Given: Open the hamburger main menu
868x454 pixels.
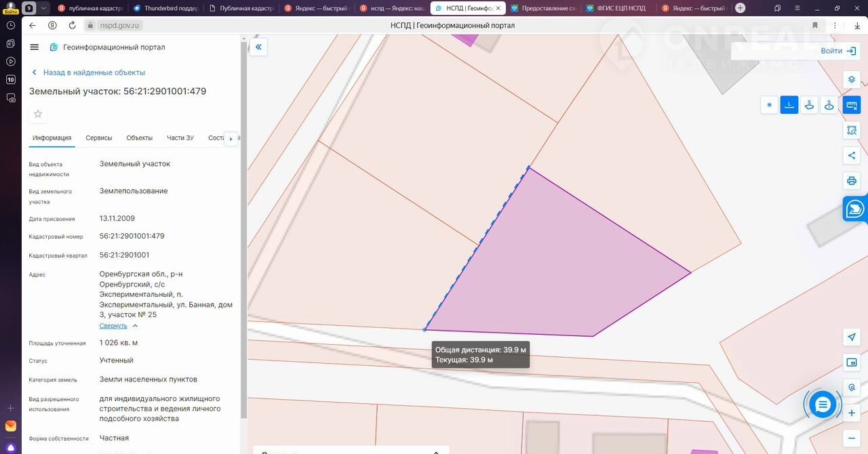Looking at the screenshot, I should click(35, 47).
